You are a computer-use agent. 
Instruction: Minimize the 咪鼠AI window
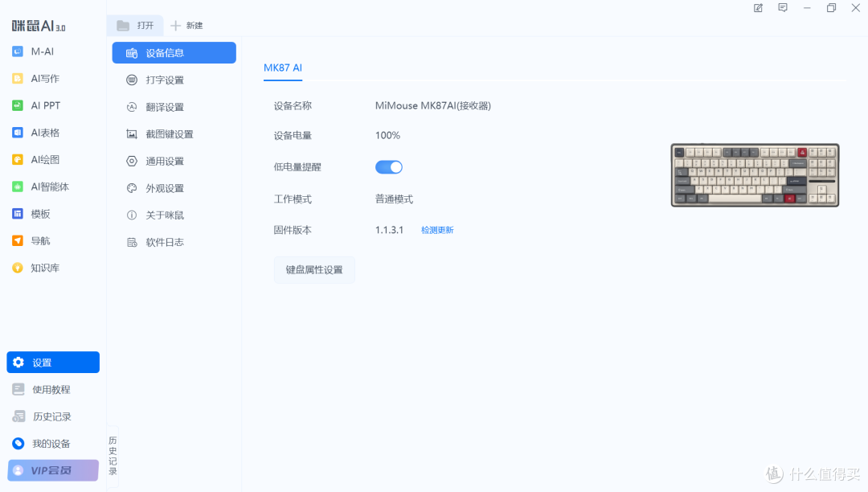point(807,8)
